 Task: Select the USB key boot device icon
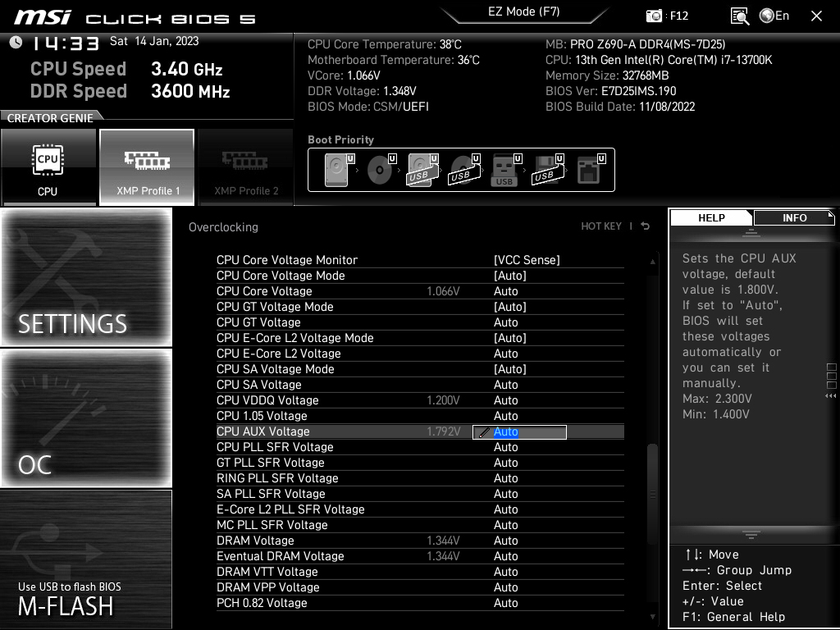tap(505, 170)
